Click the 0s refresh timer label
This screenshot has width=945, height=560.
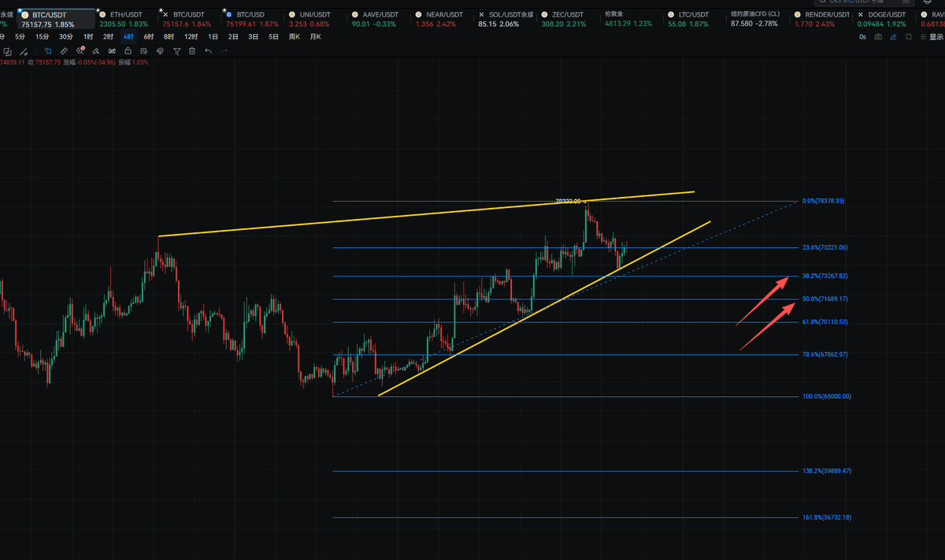click(x=863, y=37)
